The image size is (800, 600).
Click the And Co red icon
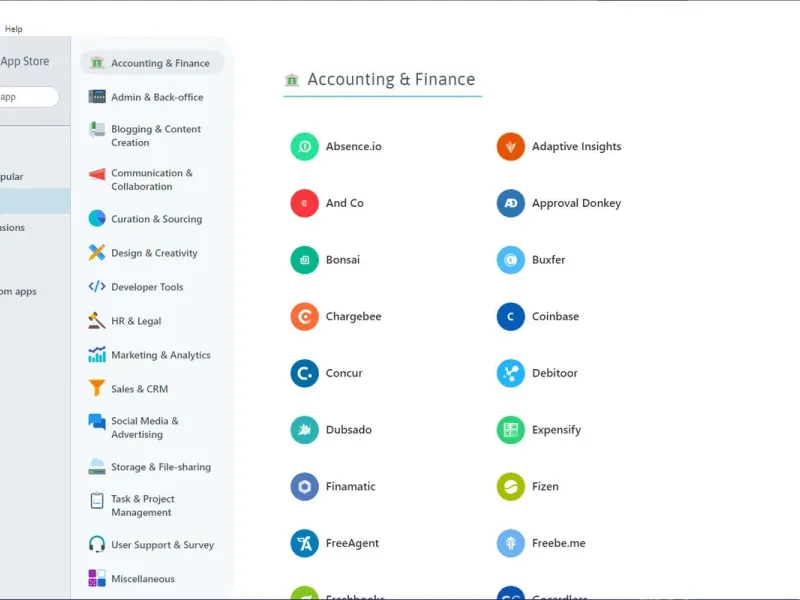coord(305,203)
